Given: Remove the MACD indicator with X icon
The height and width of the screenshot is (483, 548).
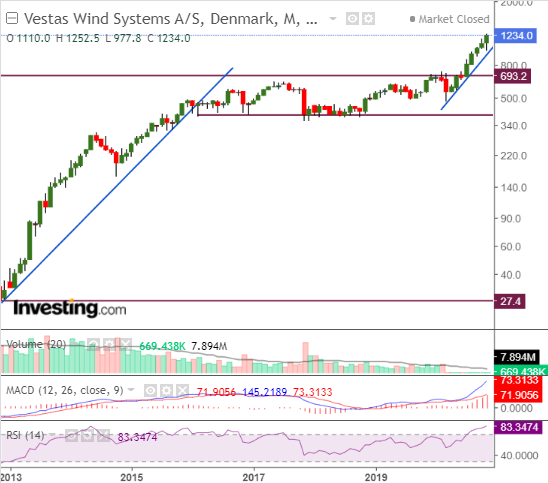Looking at the screenshot, I should (182, 390).
